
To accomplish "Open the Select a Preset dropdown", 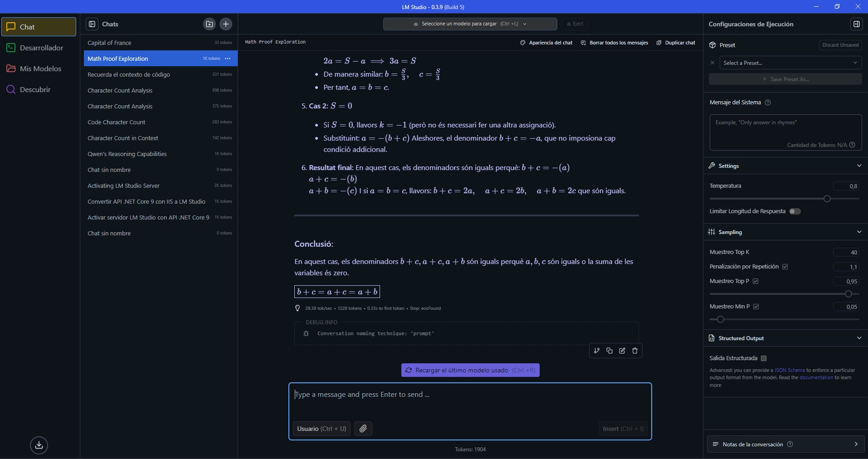I will click(790, 63).
